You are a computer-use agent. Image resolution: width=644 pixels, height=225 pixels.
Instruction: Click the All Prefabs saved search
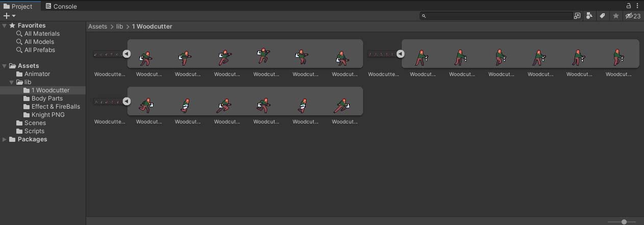pos(39,50)
